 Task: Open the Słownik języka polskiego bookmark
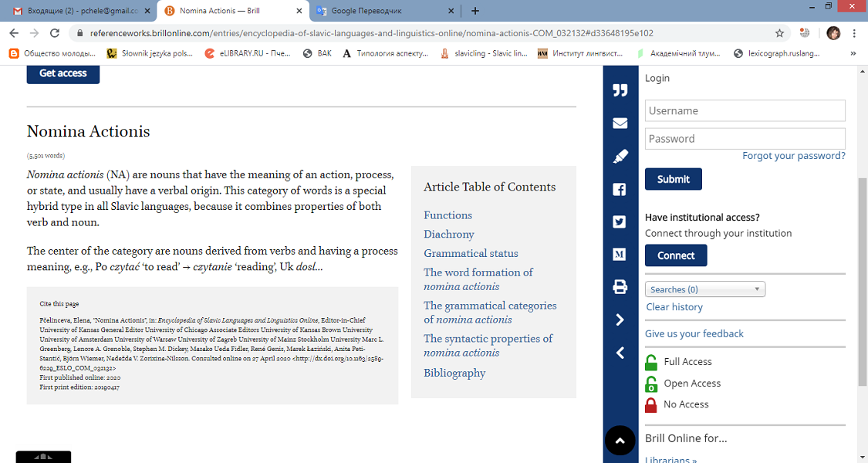point(150,54)
